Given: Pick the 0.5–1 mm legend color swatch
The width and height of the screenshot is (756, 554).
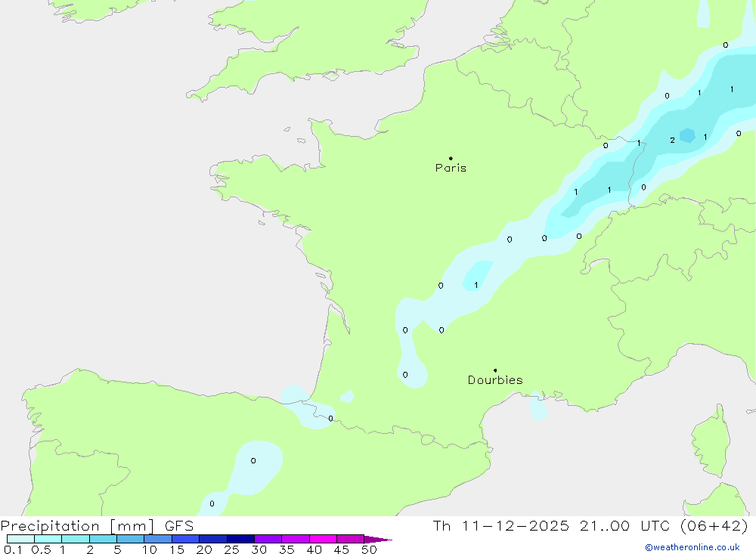Looking at the screenshot, I should point(48,539).
